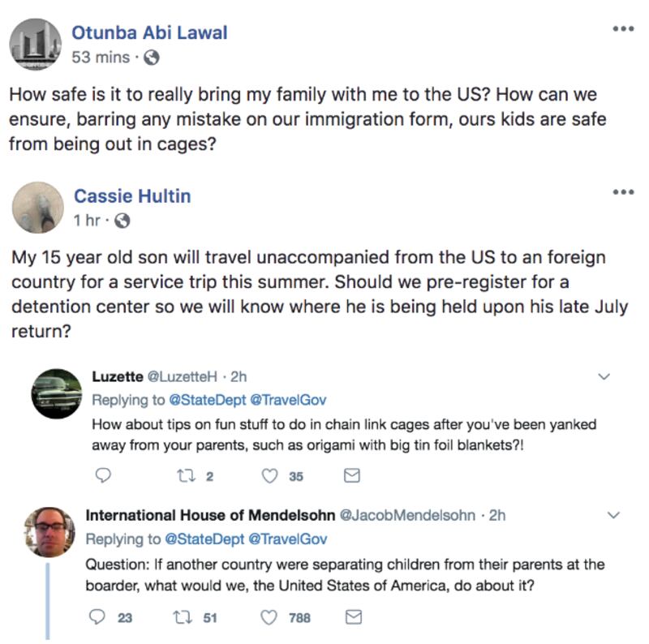Click @StateDept mention in Luzette's tweet

205,400
